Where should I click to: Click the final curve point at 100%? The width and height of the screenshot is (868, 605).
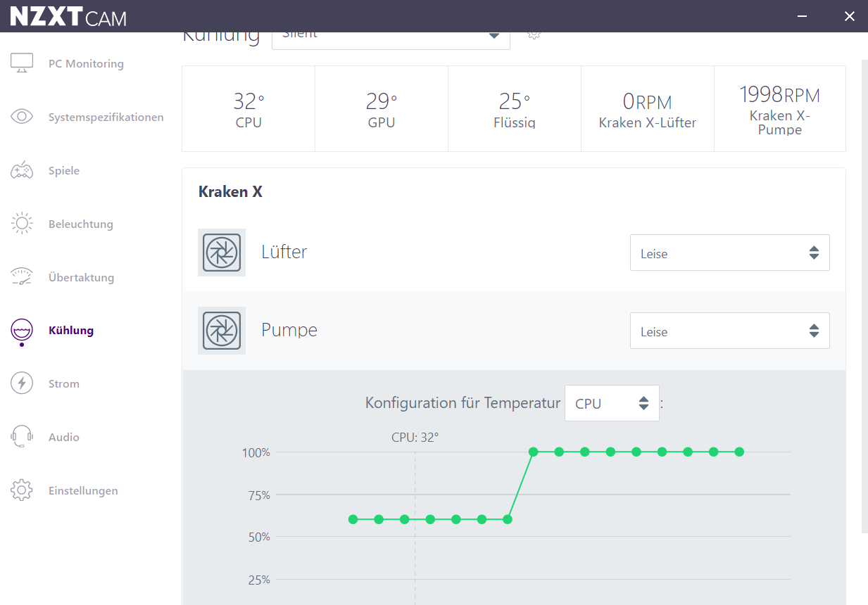(739, 452)
